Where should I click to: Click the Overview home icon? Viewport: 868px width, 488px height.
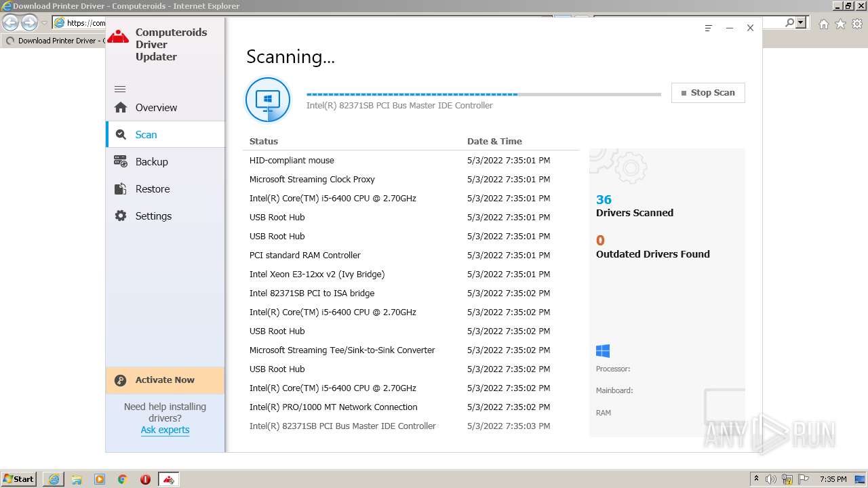[121, 107]
